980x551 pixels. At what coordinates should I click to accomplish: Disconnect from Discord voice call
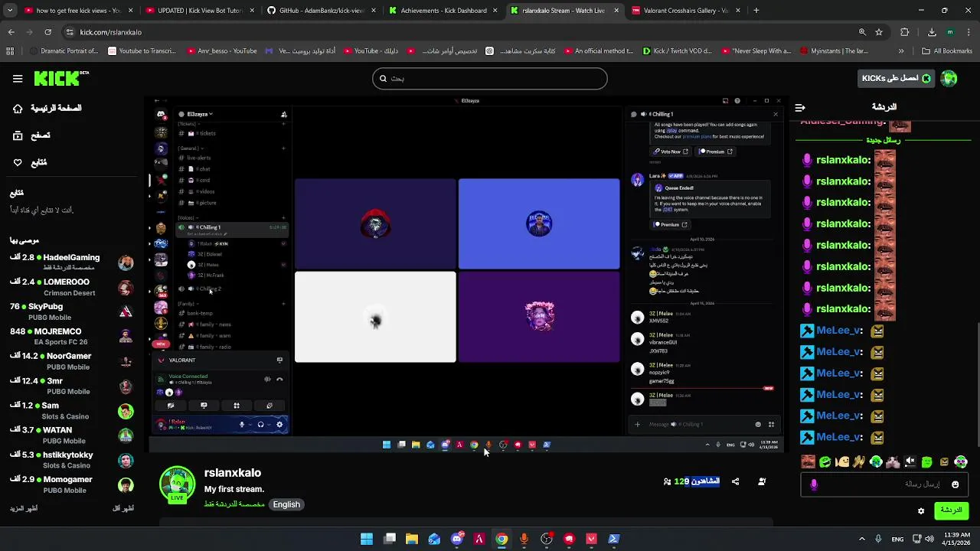click(279, 379)
